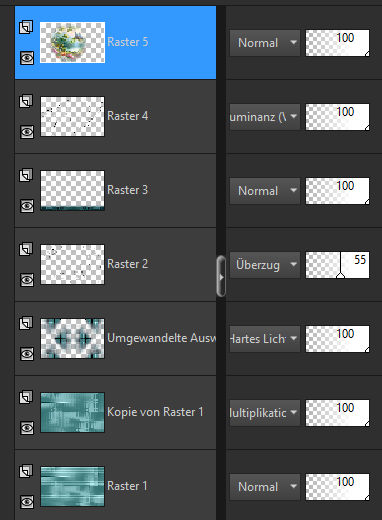Image resolution: width=382 pixels, height=520 pixels.
Task: Click the opacity slider of Raster 4
Action: pos(337,117)
